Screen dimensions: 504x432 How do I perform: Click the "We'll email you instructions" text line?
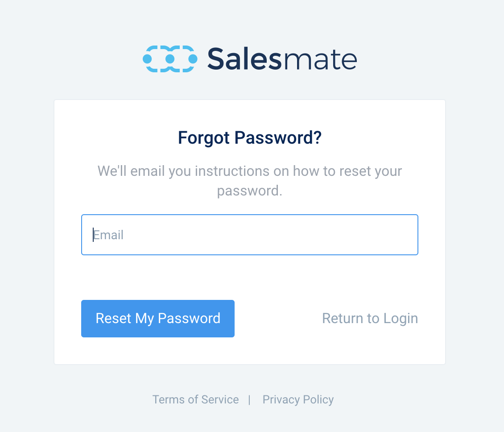point(250,171)
